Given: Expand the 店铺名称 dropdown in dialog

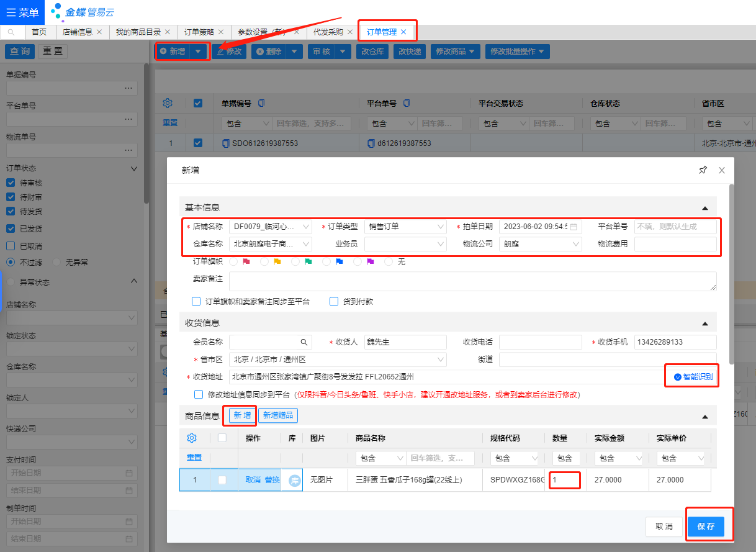Looking at the screenshot, I should 305,227.
